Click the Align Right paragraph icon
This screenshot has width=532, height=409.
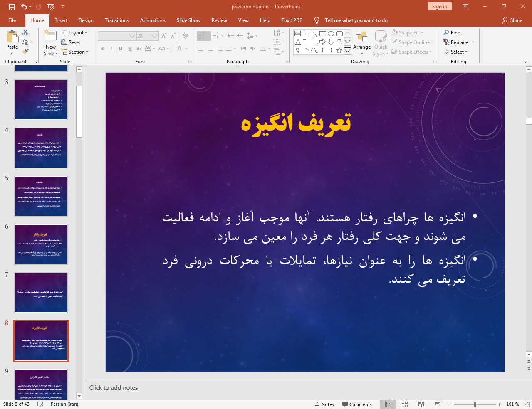pos(219,49)
